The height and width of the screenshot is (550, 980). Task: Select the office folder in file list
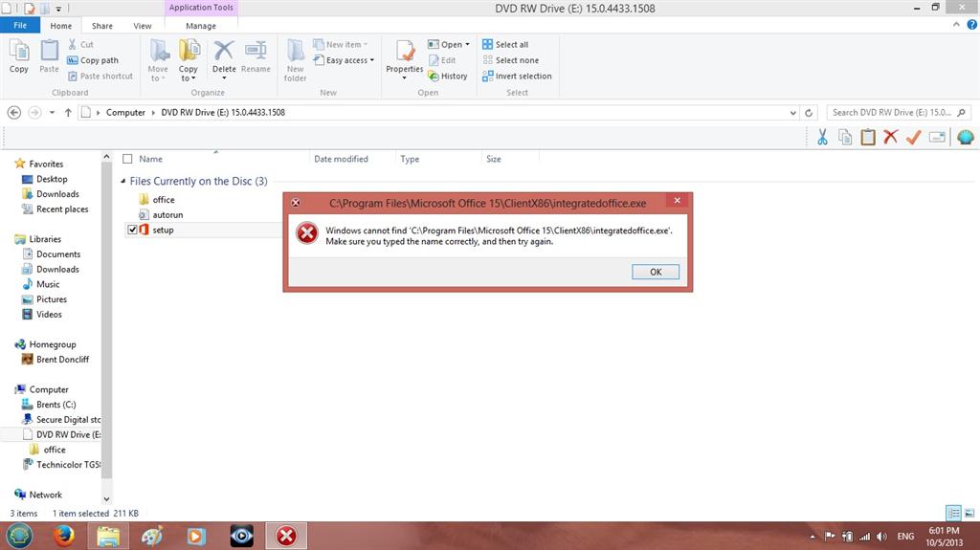click(163, 199)
